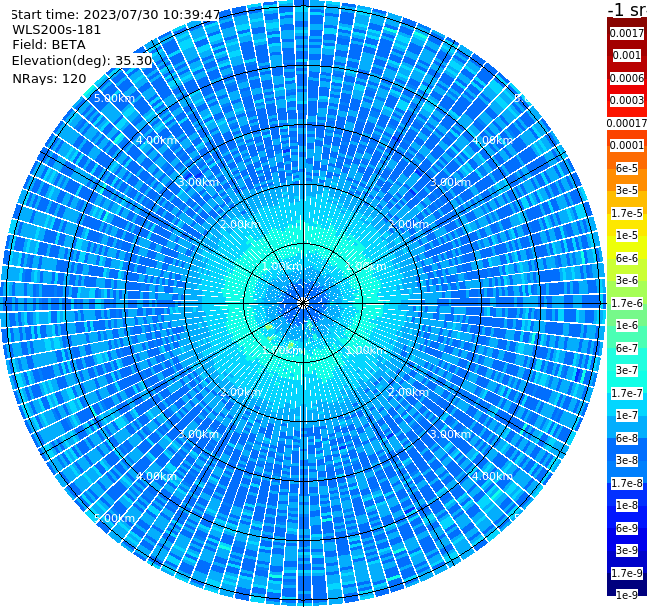Click the 1e-5 colorbar label
647x607 pixels.
(x=627, y=235)
